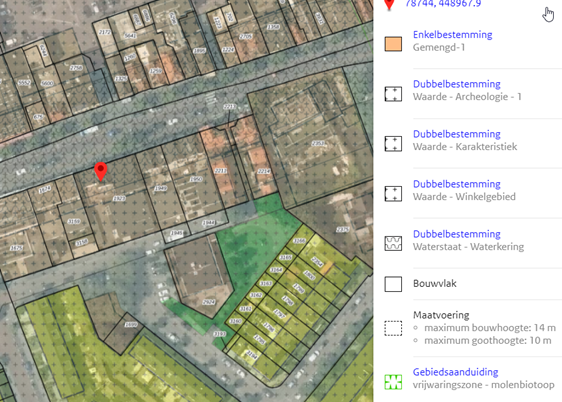This screenshot has width=562, height=402.
Task: Click the green molenbiotoop legend icon
Action: (393, 382)
